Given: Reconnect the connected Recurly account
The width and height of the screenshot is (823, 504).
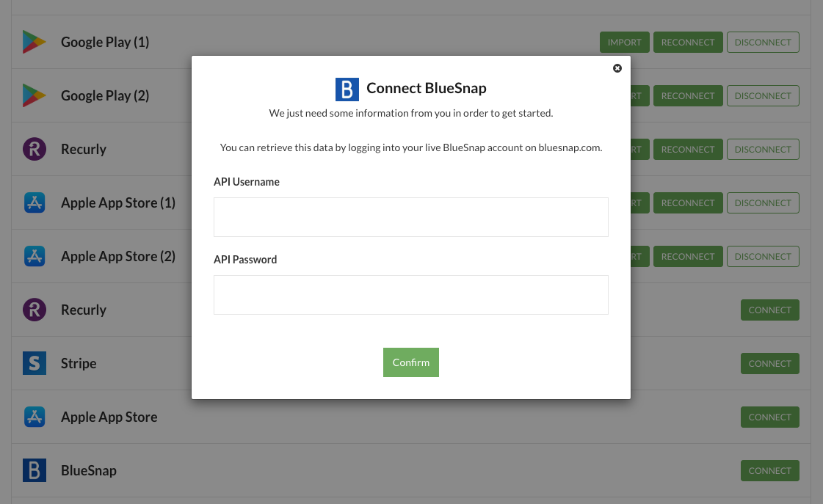Looking at the screenshot, I should point(688,149).
